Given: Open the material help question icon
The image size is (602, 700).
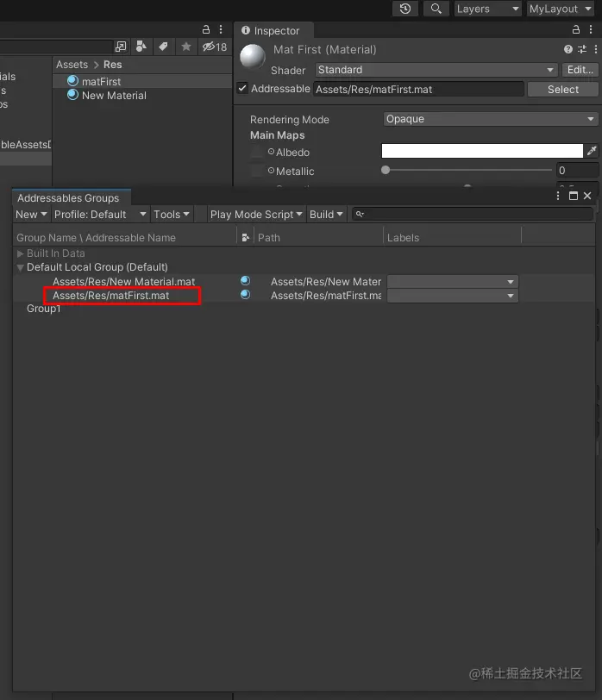Looking at the screenshot, I should pyautogui.click(x=568, y=49).
